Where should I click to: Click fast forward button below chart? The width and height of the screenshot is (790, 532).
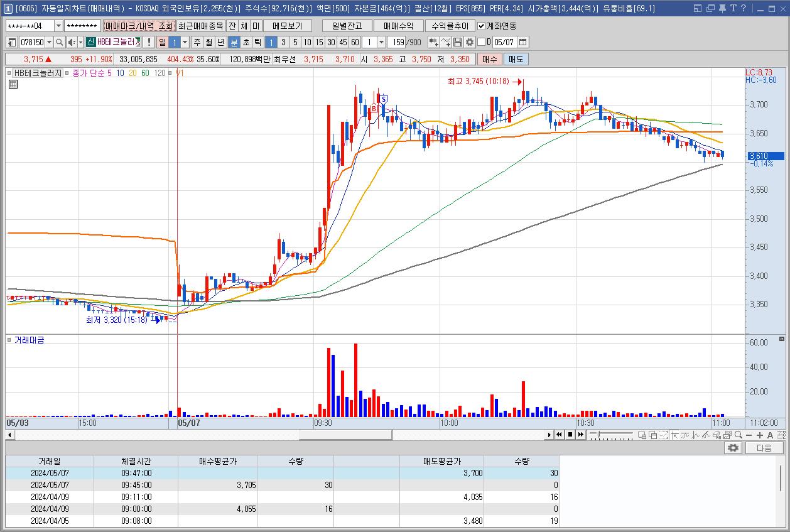(x=581, y=435)
